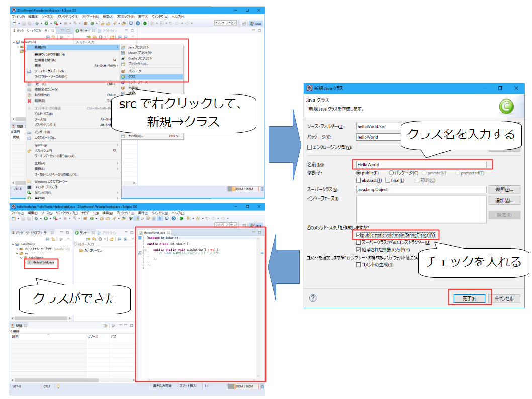The image size is (532, 399).
Task: Close the HelloWorld.java editor tab
Action: [168, 233]
